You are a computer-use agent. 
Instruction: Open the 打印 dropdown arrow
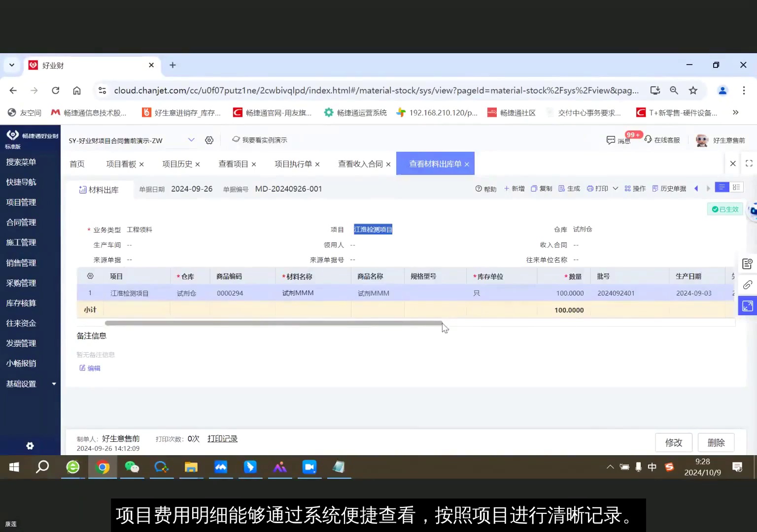616,188
